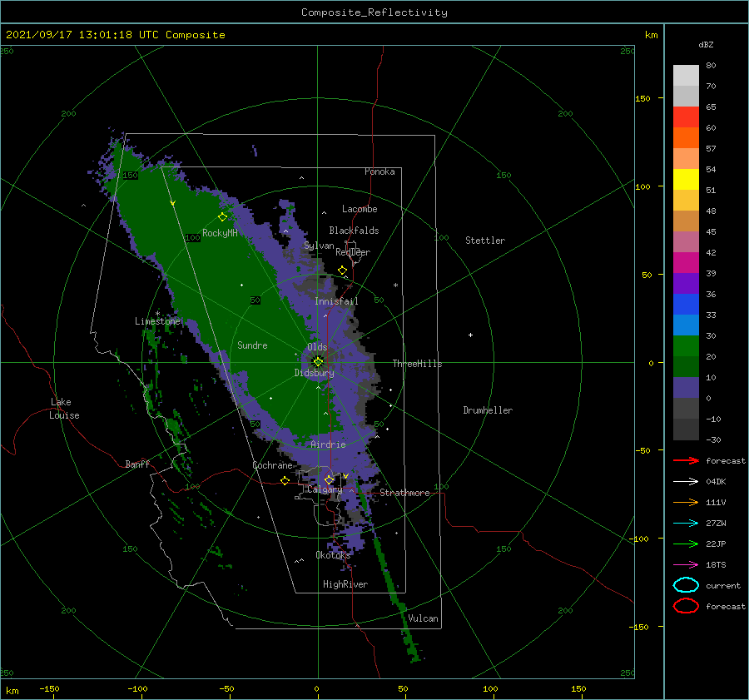
Task: Click the Calgary city label
Action: click(325, 489)
